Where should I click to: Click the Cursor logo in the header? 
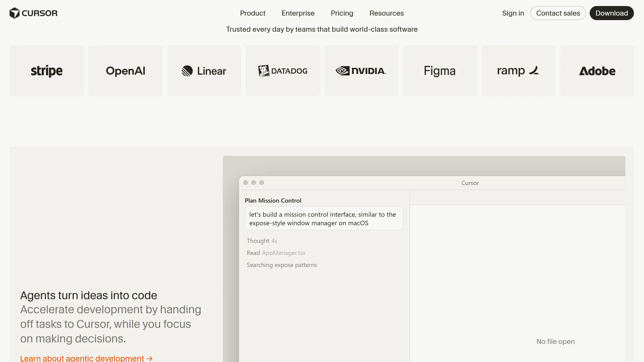tap(33, 13)
